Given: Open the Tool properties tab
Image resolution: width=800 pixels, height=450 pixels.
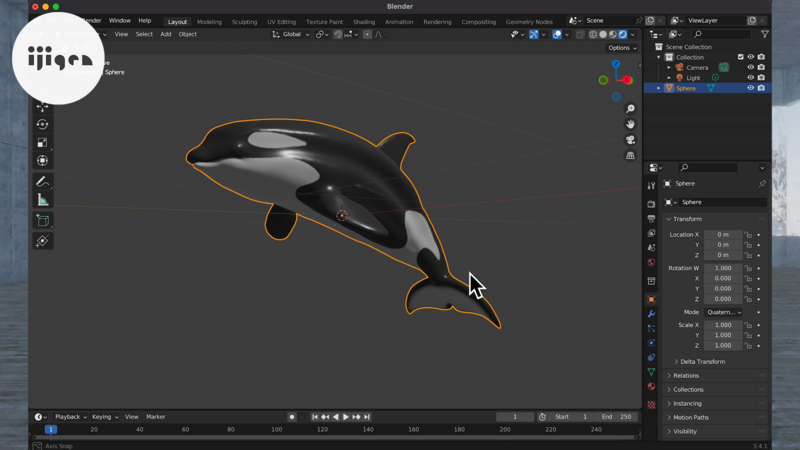Looking at the screenshot, I should pos(651,186).
